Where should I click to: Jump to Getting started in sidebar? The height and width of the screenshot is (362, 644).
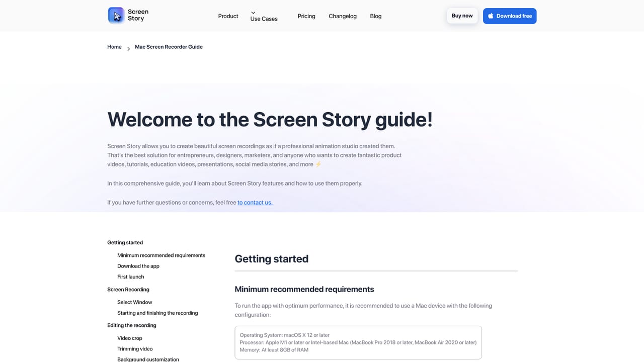click(x=125, y=242)
